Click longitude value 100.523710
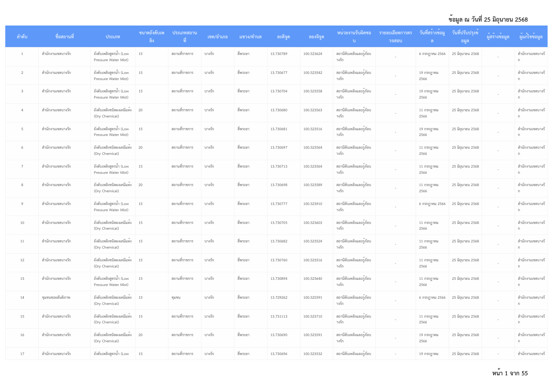The image size is (552, 392). coord(313,316)
